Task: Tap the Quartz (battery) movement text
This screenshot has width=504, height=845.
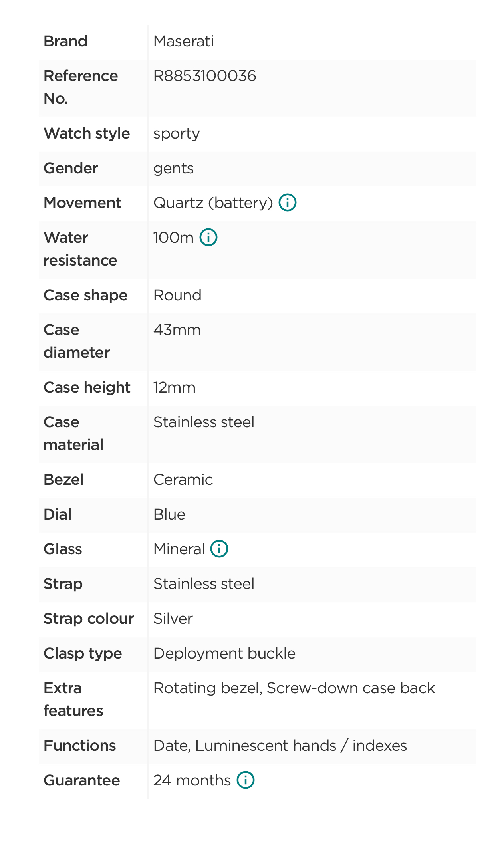Action: (213, 203)
